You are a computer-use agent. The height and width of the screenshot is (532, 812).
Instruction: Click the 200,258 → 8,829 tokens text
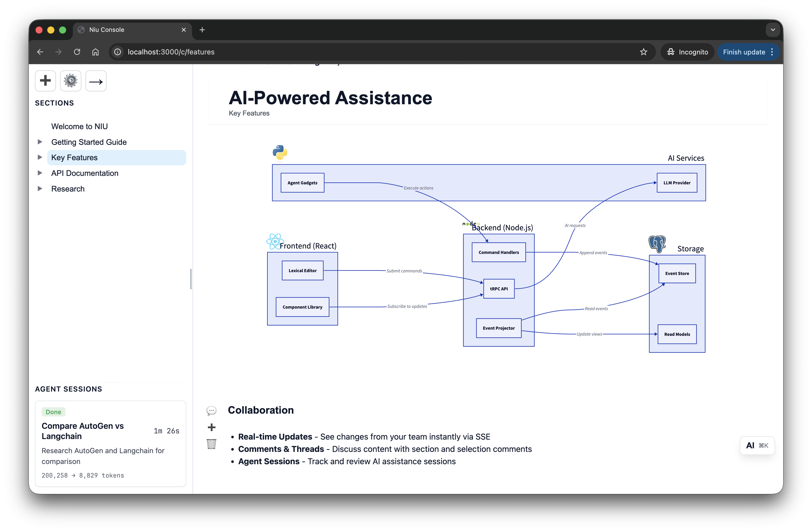click(x=83, y=476)
